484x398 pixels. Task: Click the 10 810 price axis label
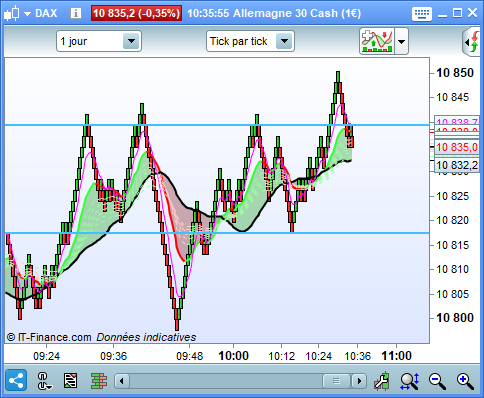453,269
